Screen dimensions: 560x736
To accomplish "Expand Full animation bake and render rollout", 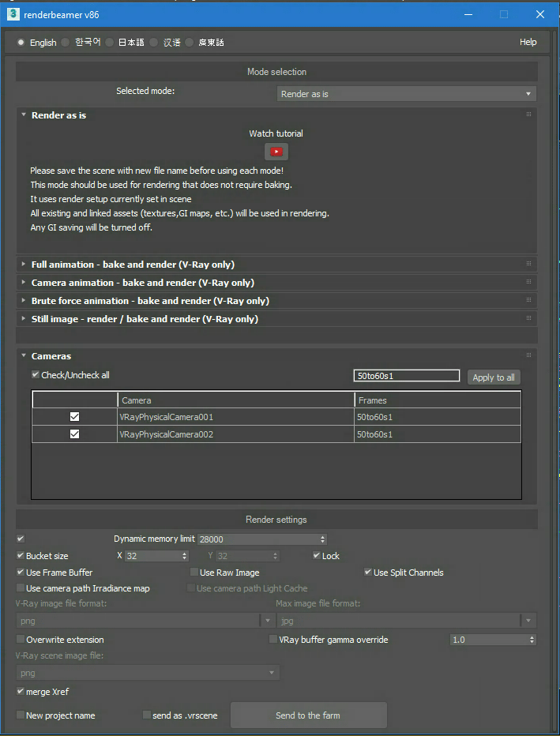I will pyautogui.click(x=24, y=265).
